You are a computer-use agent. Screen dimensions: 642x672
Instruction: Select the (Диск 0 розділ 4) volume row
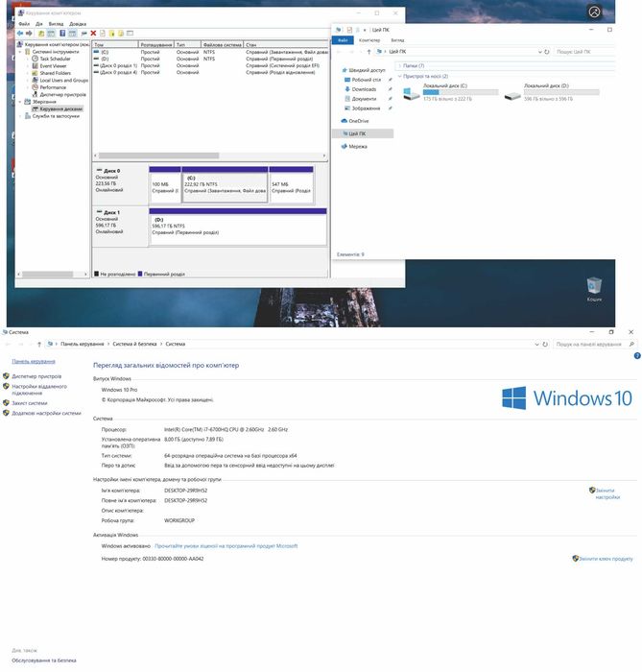click(x=210, y=72)
